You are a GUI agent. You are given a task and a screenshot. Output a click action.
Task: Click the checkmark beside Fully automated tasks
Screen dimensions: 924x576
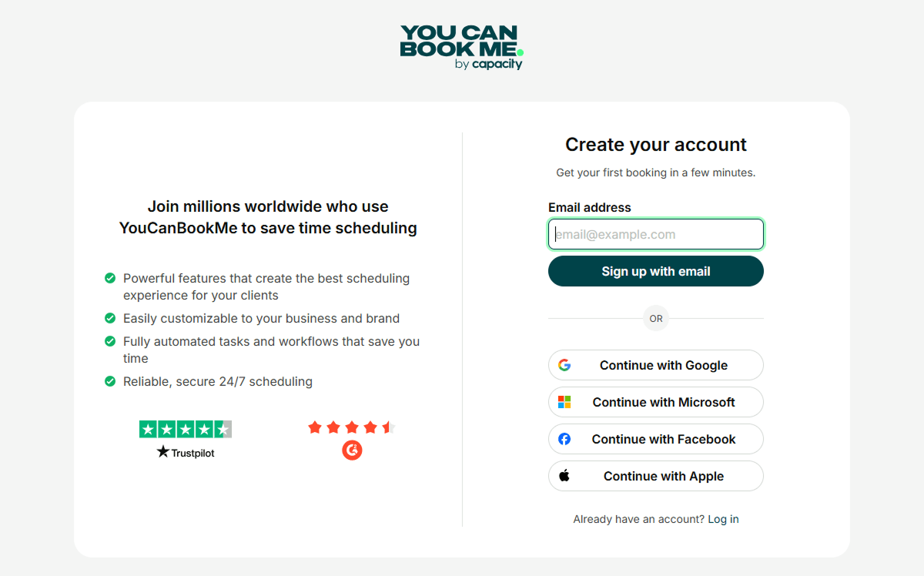(x=110, y=341)
